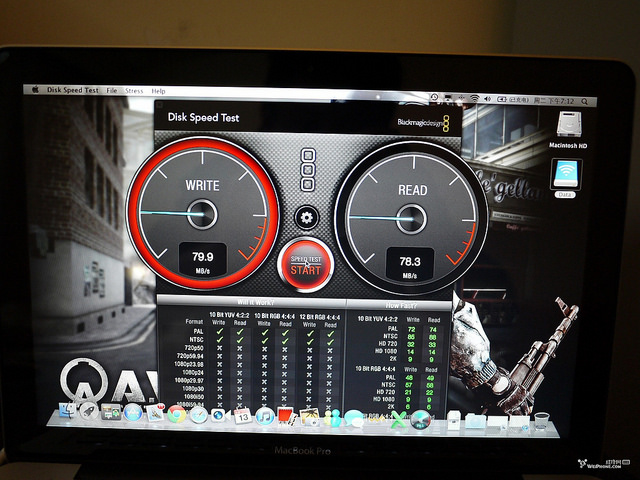Viewport: 640px width, 480px height.
Task: Open the AirPlay display menu icon
Action: click(448, 98)
